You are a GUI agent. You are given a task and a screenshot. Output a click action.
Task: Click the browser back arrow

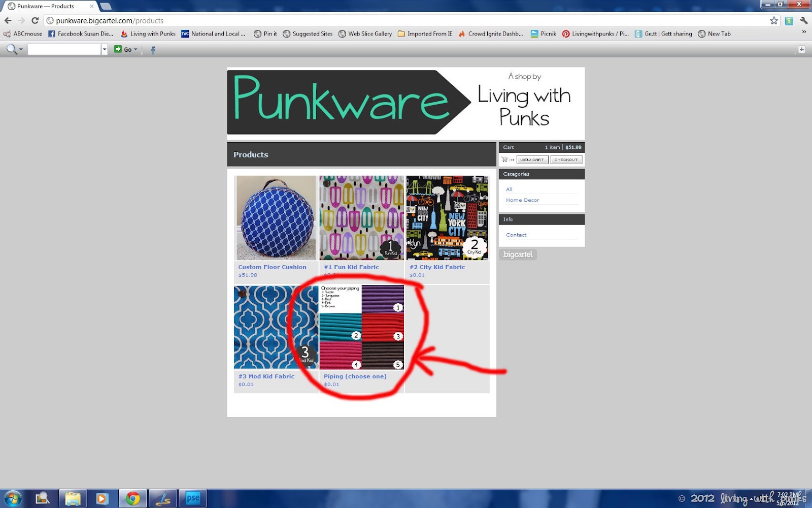pos(8,20)
